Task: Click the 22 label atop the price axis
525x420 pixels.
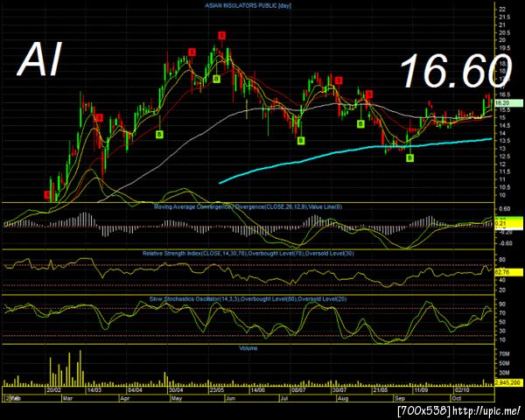Action: click(502, 10)
